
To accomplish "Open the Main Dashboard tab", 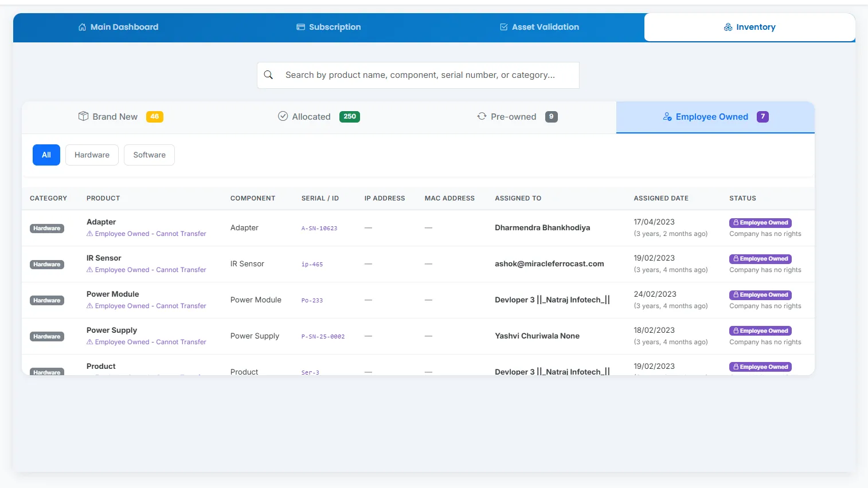I will (x=119, y=27).
